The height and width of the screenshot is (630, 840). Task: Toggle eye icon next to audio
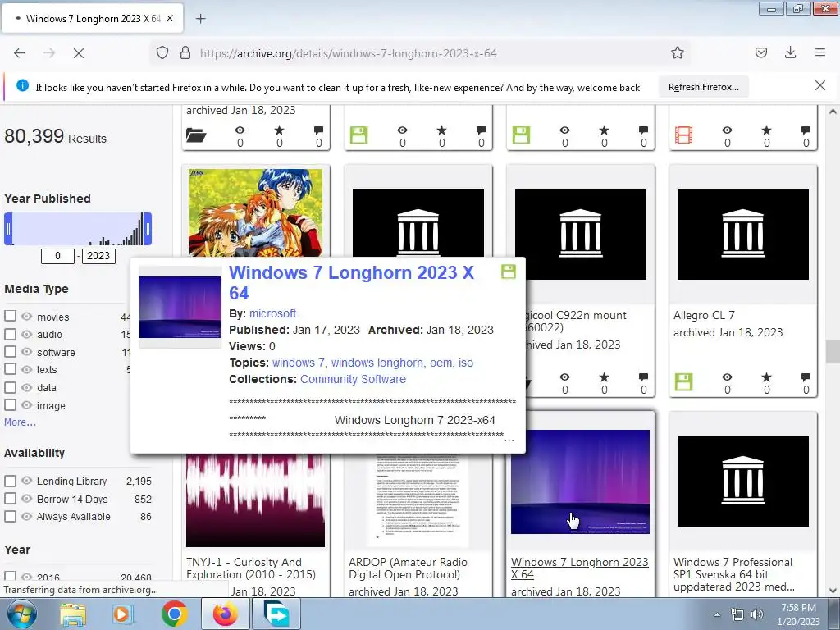[27, 334]
